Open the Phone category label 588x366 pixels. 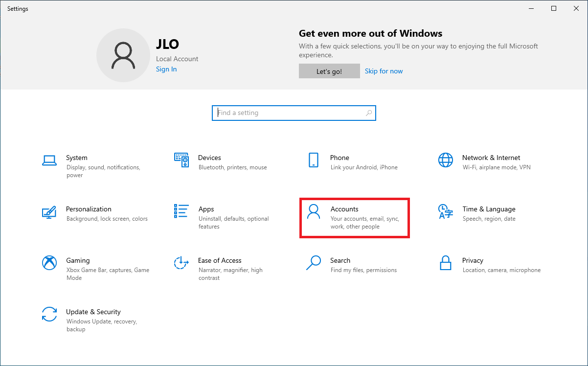339,158
